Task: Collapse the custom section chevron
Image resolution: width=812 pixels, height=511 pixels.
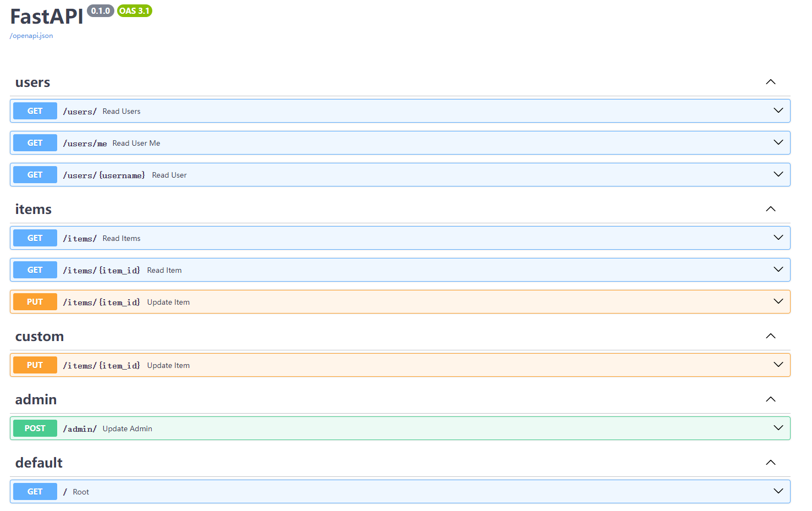Action: pyautogui.click(x=771, y=336)
